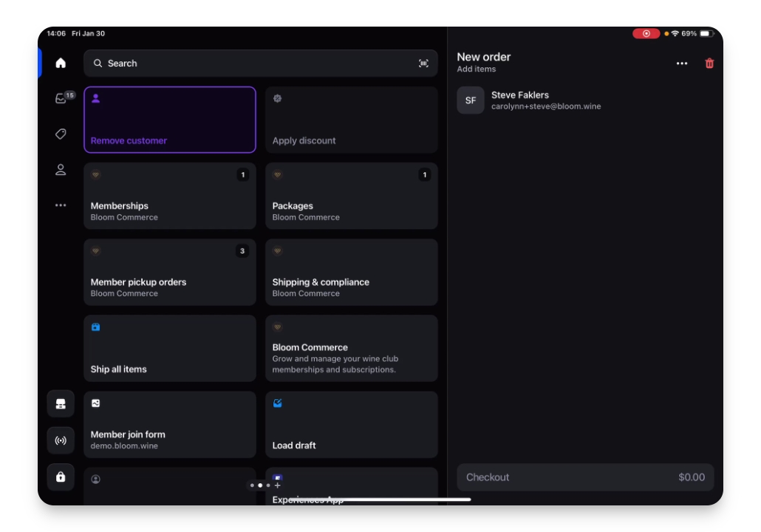Screen dimensions: 761x532
Task: Tap the image icon on Member join form
Action: click(95, 403)
